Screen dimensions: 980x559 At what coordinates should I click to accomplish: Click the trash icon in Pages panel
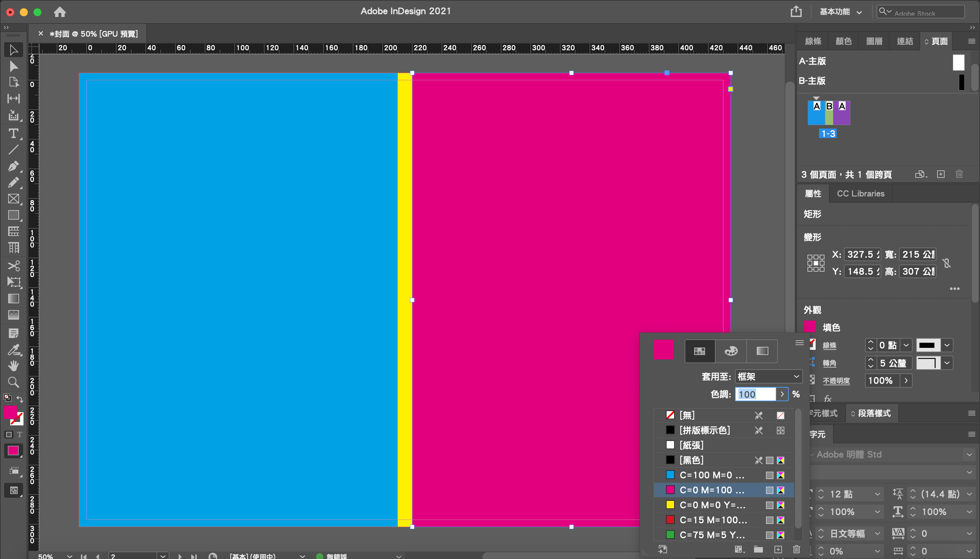pos(959,174)
